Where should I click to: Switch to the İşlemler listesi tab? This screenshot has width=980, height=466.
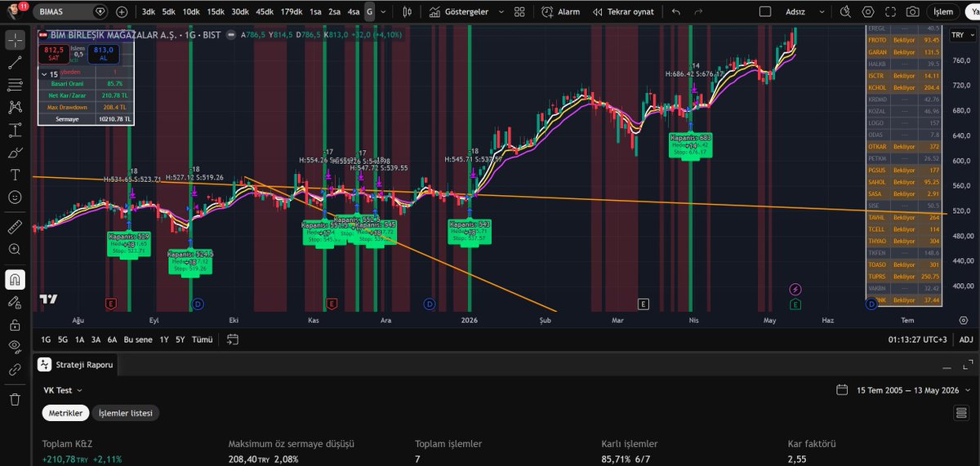click(126, 414)
